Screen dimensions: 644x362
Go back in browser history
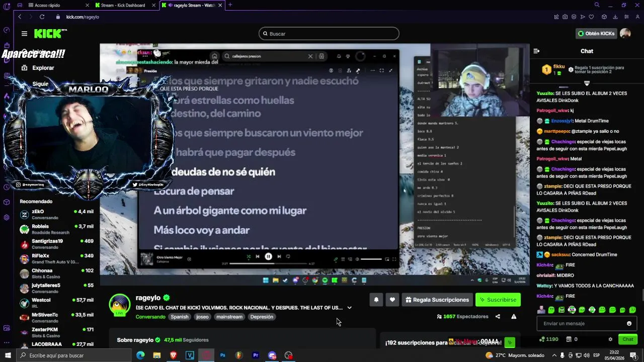(20, 17)
